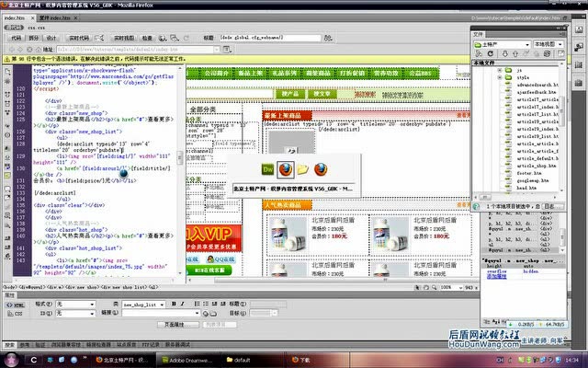
Task: Click the 日志 log button in Files panel
Action: pyautogui.click(x=553, y=206)
